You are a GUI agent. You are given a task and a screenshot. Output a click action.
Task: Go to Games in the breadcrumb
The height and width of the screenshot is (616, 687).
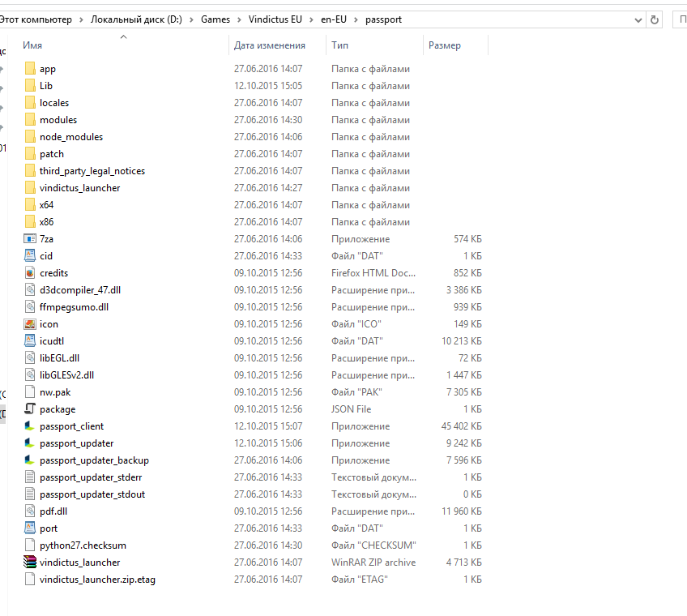215,19
